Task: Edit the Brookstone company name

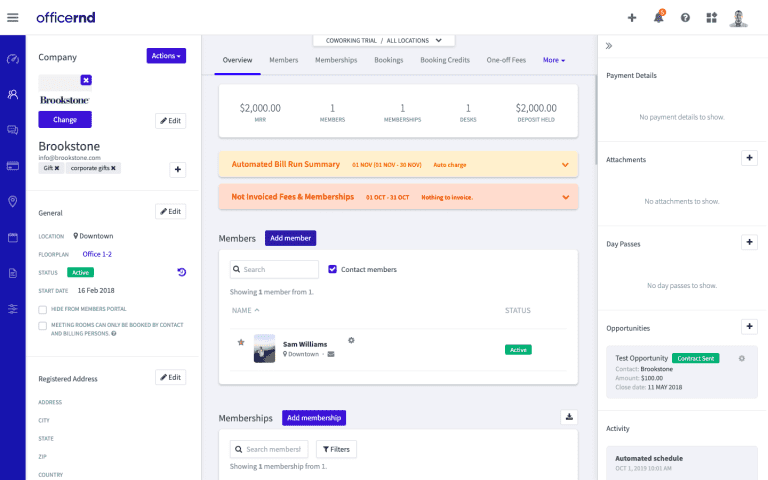Action: (x=170, y=120)
